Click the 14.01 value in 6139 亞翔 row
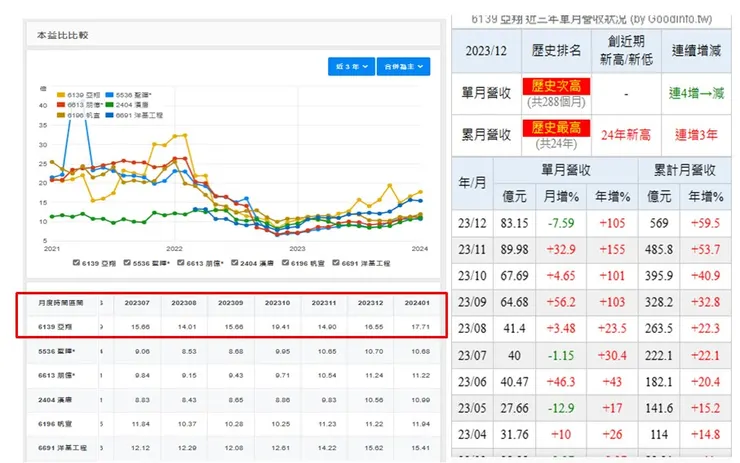Viewport: 740px width, 463px height. click(x=187, y=327)
